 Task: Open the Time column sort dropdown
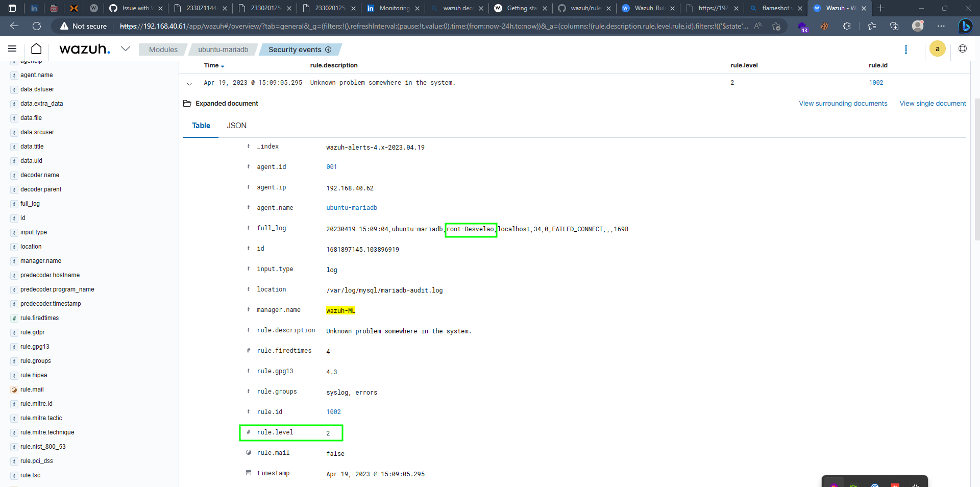pos(222,66)
